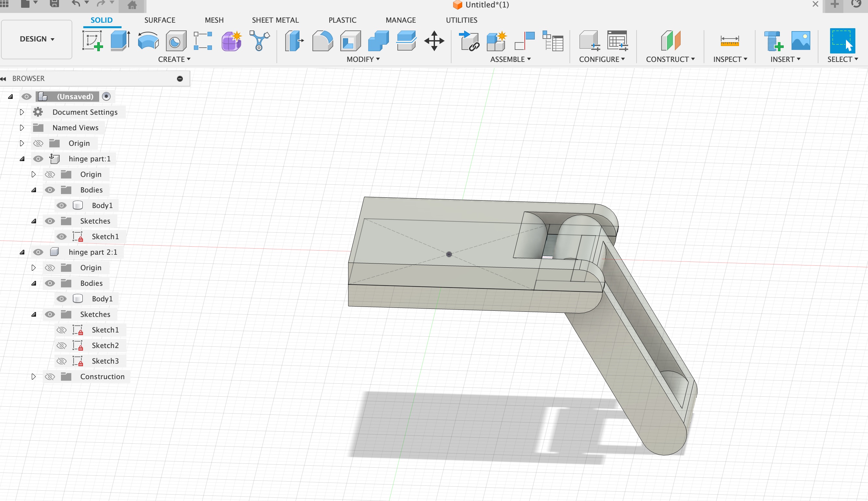868x501 pixels.
Task: Choose the Hole tool icon
Action: [x=176, y=41]
